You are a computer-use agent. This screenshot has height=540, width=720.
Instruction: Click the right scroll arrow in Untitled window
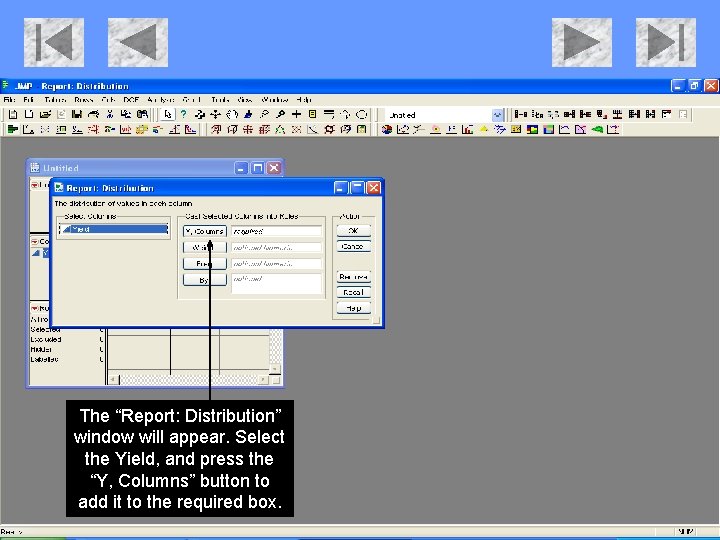pyautogui.click(x=263, y=380)
